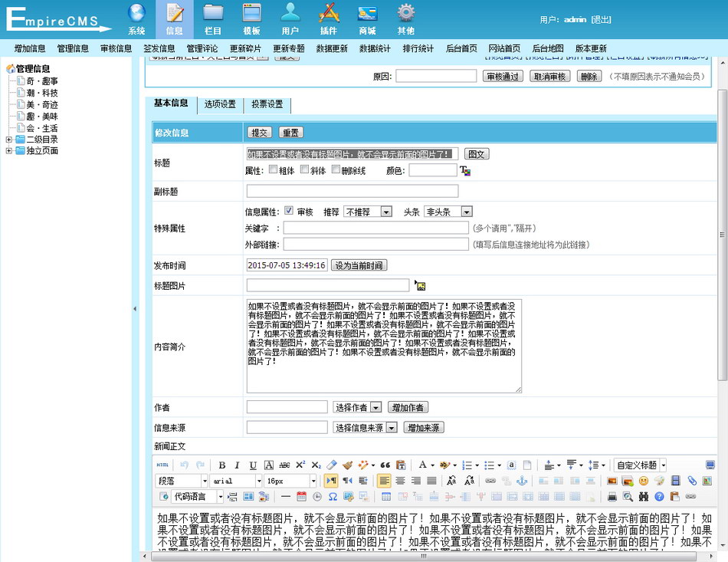Insert special character with Omega icon
The image size is (728, 562).
pyautogui.click(x=333, y=497)
